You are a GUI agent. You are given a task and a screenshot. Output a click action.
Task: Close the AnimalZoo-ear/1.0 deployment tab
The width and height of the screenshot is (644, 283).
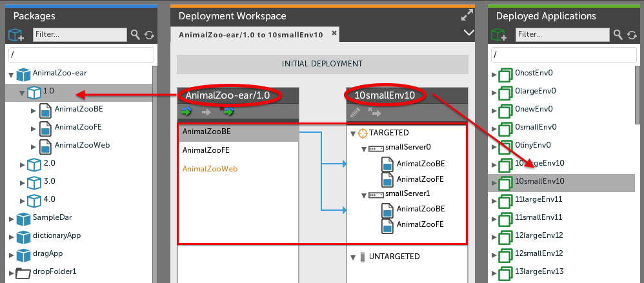pos(334,33)
